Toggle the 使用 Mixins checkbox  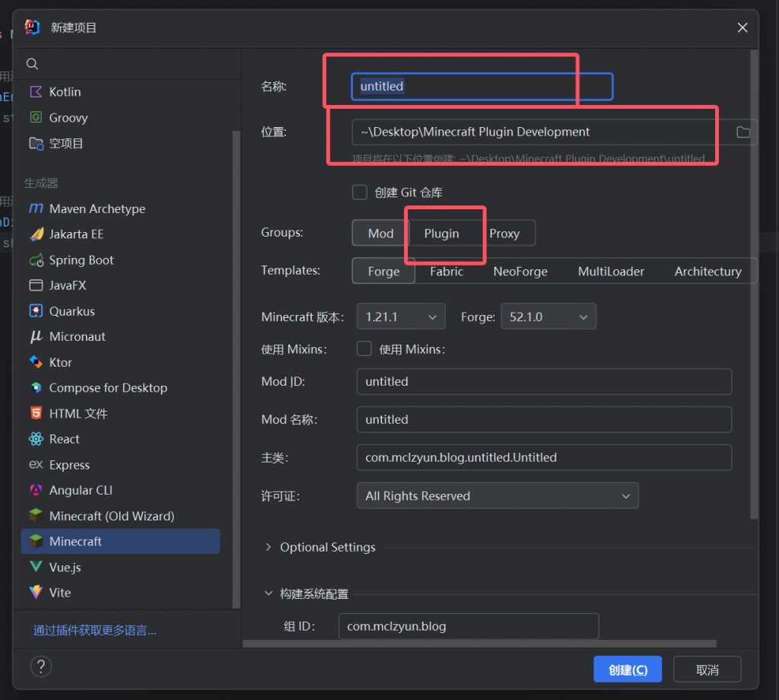[x=364, y=348]
